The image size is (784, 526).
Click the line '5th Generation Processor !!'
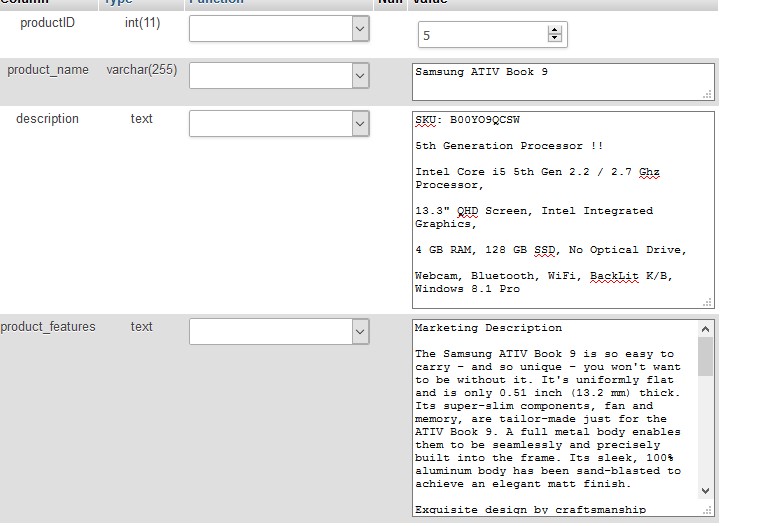509,146
